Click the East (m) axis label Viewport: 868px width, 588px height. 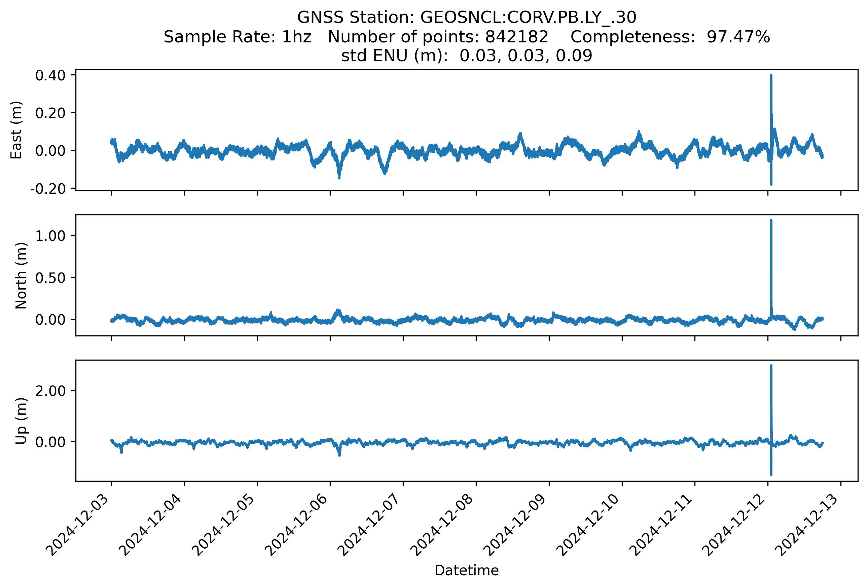[x=16, y=130]
